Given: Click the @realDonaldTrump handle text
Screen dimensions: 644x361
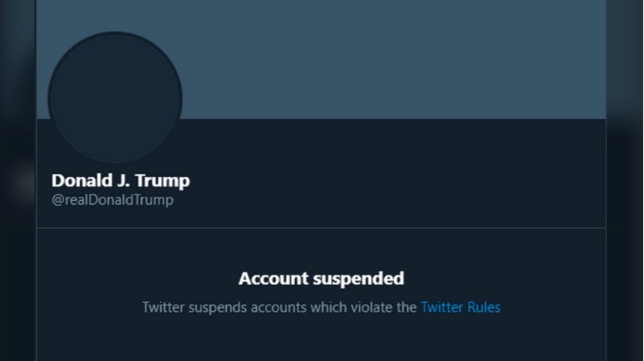Looking at the screenshot, I should tap(112, 200).
